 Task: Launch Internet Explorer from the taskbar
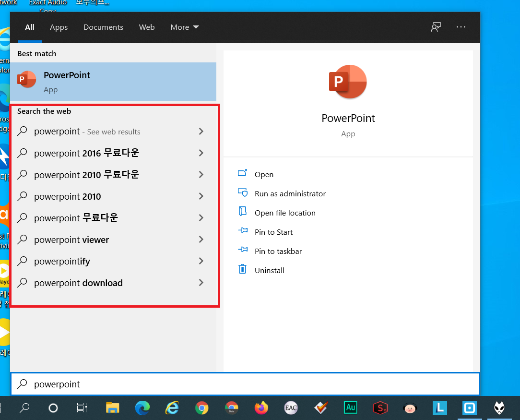(x=172, y=408)
